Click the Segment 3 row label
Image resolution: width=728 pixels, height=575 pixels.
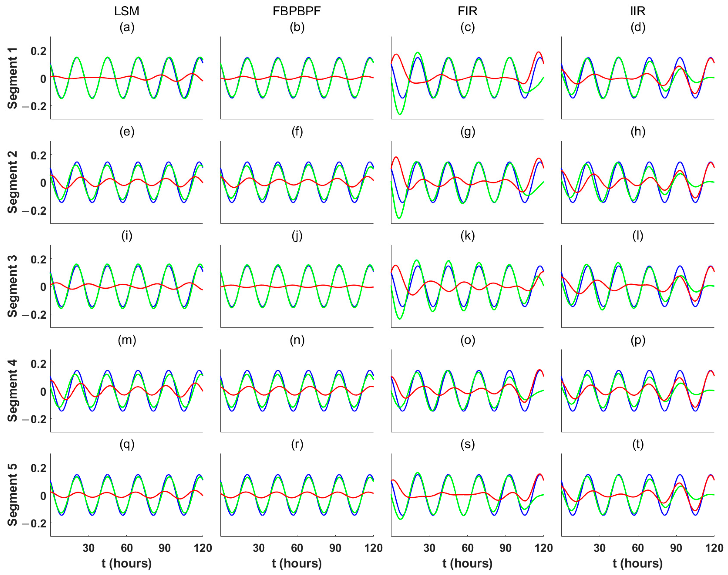[x=12, y=287]
